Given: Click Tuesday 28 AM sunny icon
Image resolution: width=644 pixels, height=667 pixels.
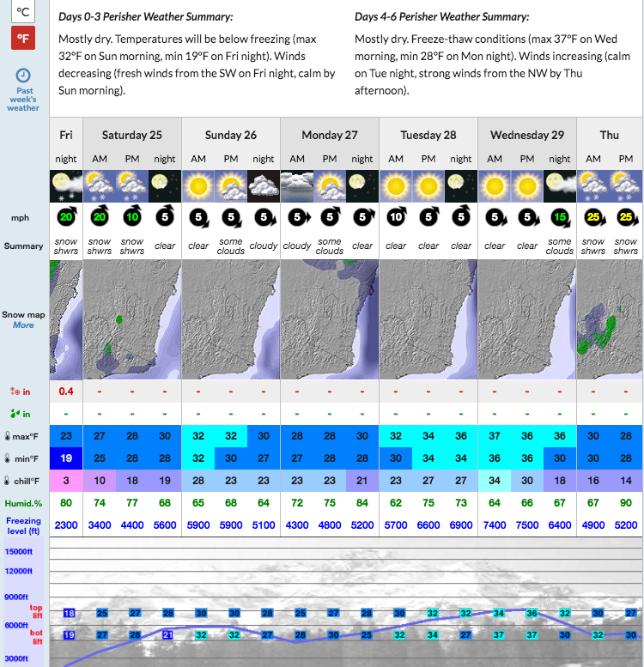Looking at the screenshot, I should pyautogui.click(x=396, y=186).
